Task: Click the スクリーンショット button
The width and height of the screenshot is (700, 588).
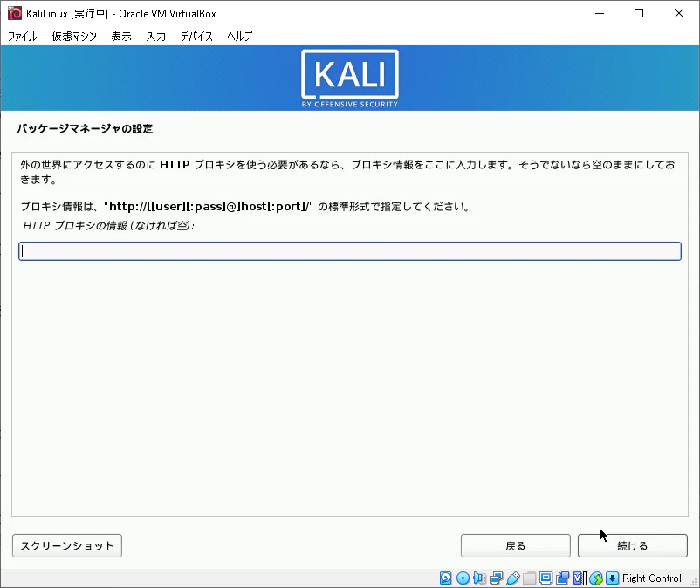Action: pos(67,545)
